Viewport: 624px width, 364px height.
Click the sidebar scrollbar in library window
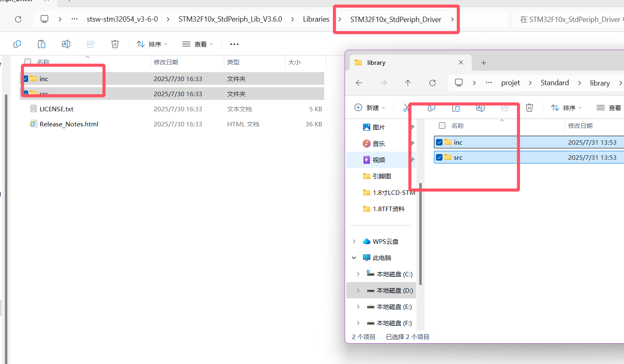pos(420,234)
